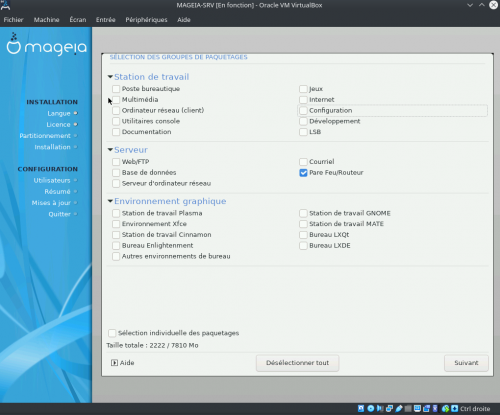The width and height of the screenshot is (500, 415).
Task: Click the Partitionnement step in sidebar
Action: click(45, 136)
